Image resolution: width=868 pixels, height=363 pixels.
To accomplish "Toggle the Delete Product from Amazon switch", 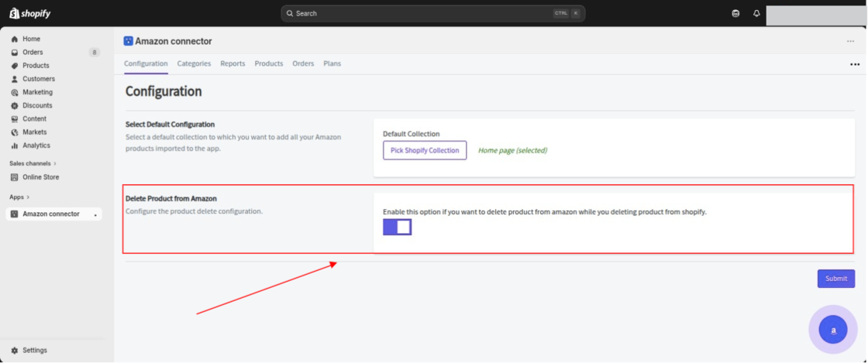I will tap(398, 227).
